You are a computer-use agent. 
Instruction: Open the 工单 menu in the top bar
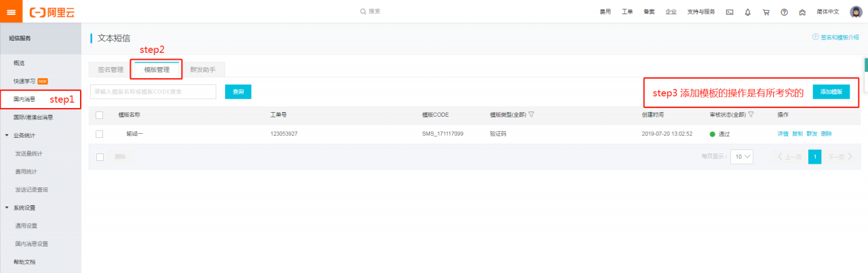(x=627, y=12)
